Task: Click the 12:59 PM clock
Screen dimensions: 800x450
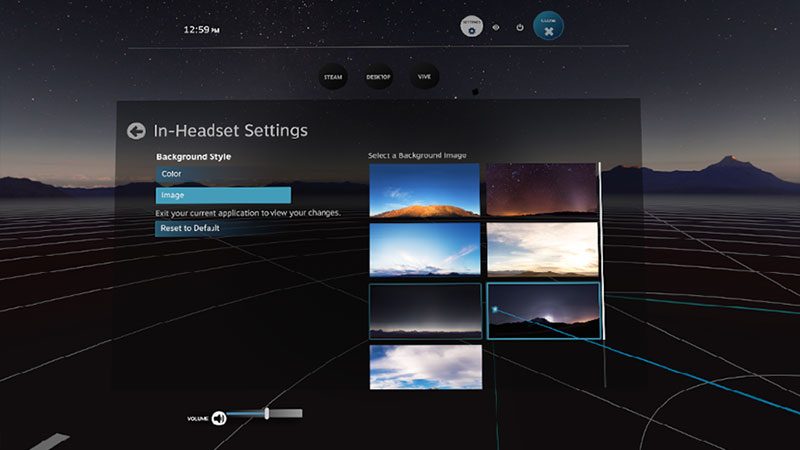Action: [202, 30]
